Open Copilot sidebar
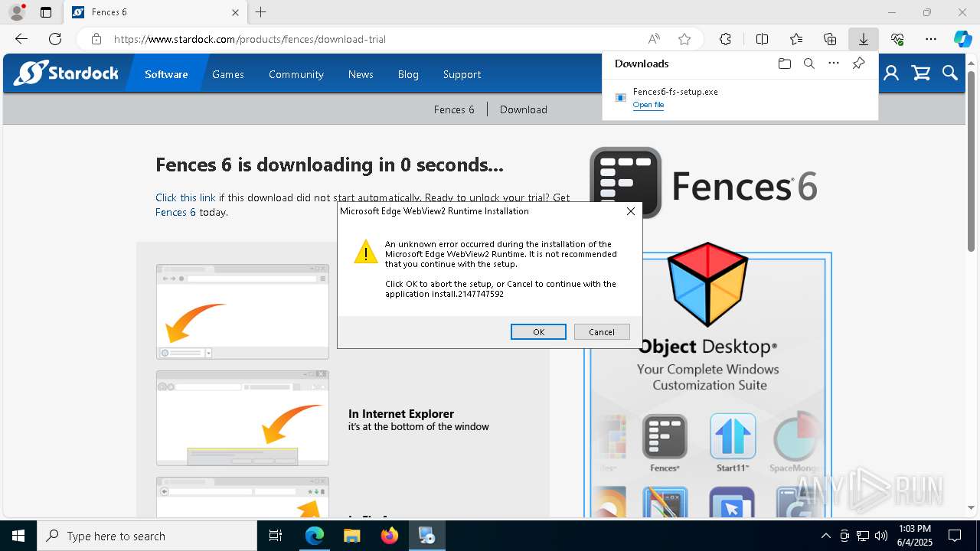The image size is (980, 551). pyautogui.click(x=963, y=39)
